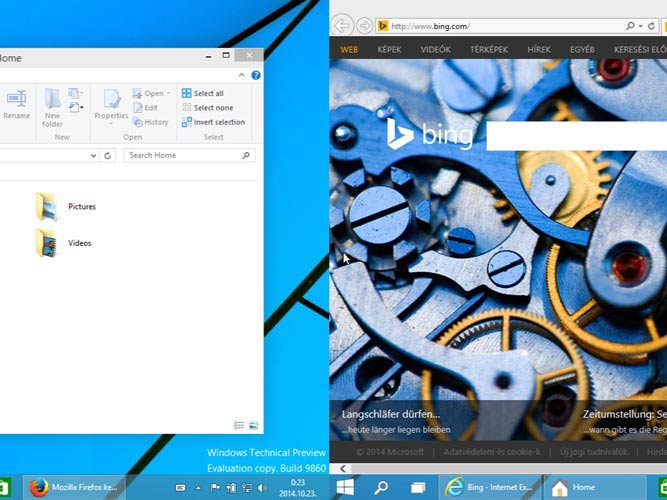Screen dimensions: 667x500
Task: Switch to the Home taskbar button
Action: [x=595, y=487]
